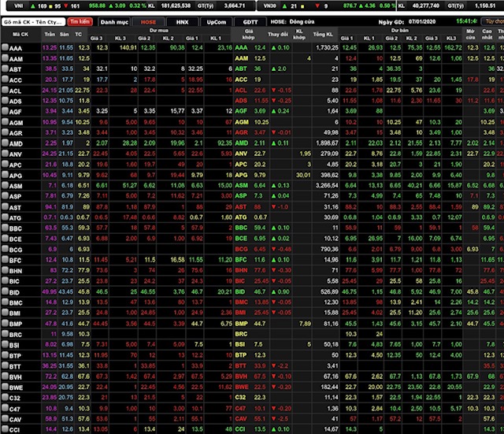Click the Tùy chọn options button

[x=494, y=21]
